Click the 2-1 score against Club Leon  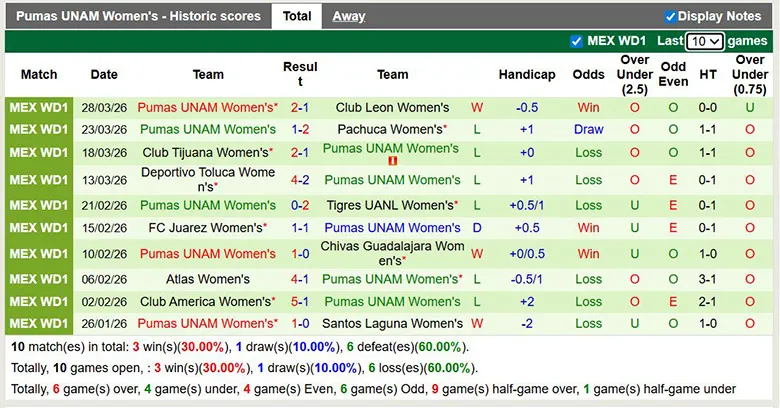coord(300,107)
